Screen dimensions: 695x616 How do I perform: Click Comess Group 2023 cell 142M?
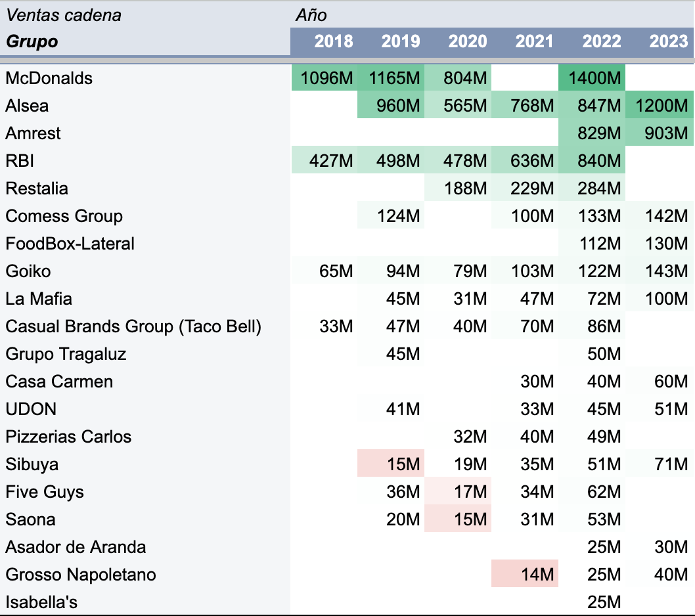pos(660,216)
